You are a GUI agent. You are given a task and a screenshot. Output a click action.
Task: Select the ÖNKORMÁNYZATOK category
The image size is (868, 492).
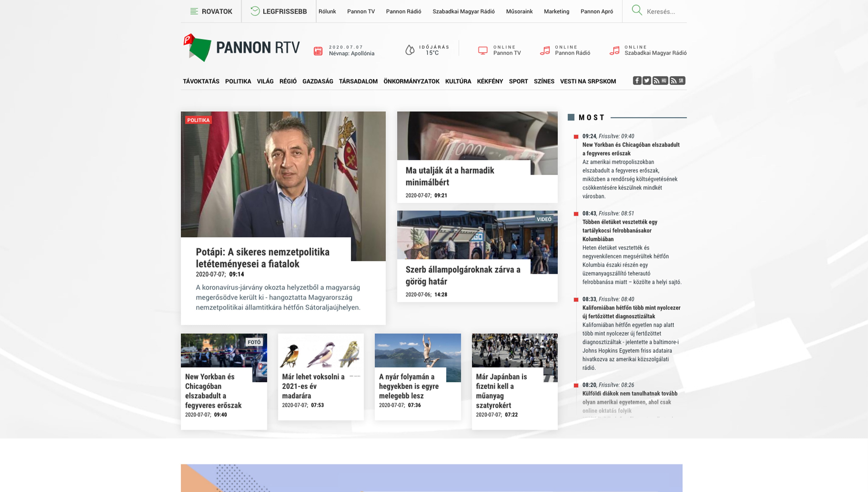click(411, 81)
